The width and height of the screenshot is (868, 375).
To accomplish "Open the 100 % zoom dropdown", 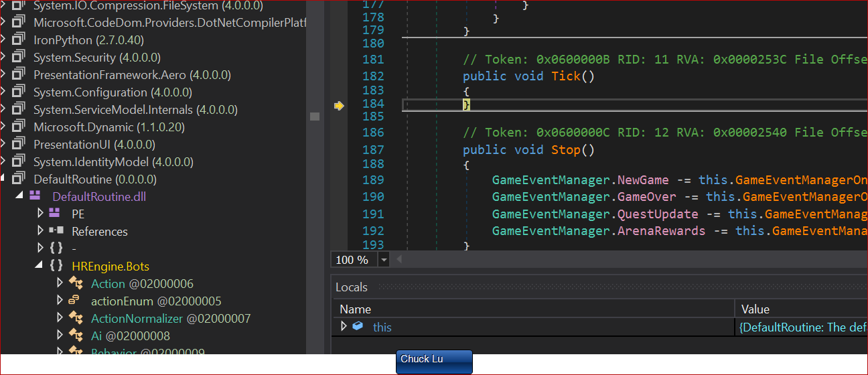I will pos(384,260).
